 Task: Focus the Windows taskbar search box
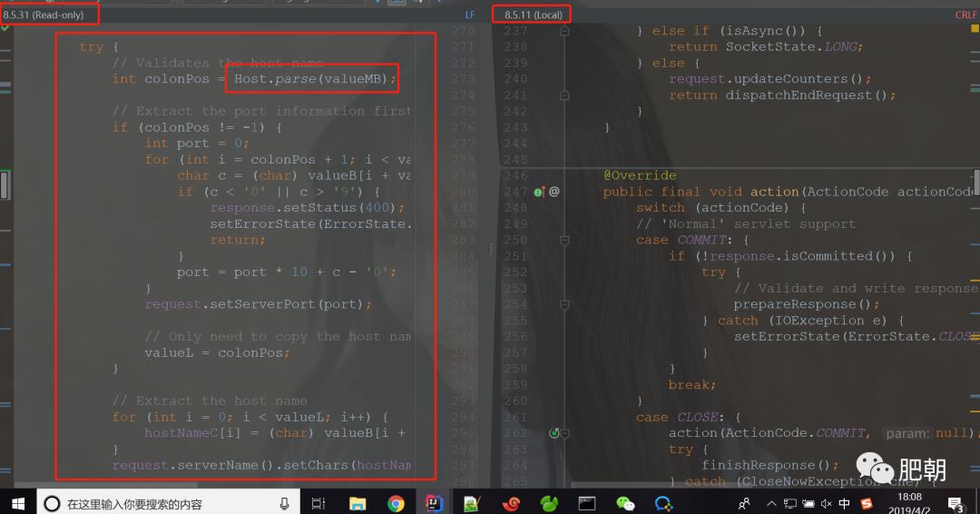168,503
